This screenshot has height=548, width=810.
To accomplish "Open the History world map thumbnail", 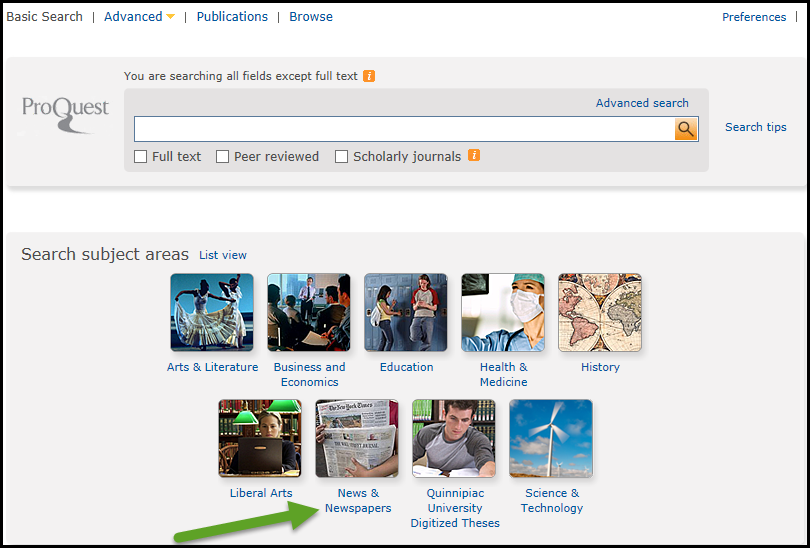I will click(600, 312).
